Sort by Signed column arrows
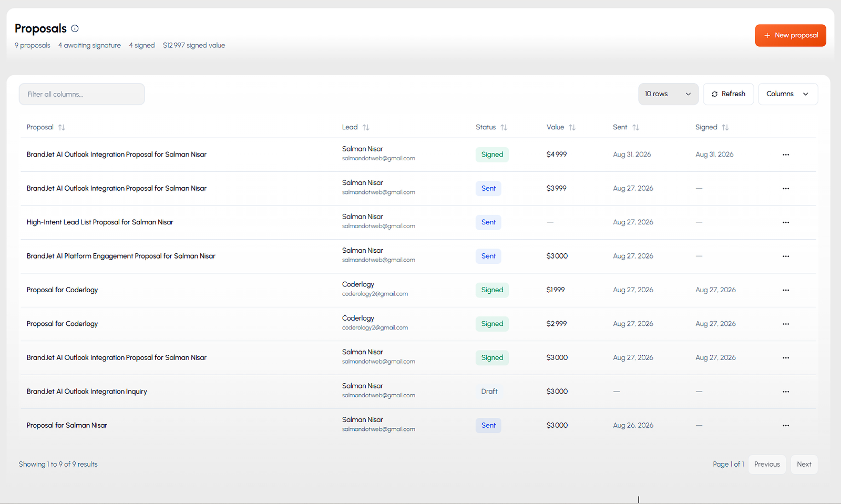 725,127
